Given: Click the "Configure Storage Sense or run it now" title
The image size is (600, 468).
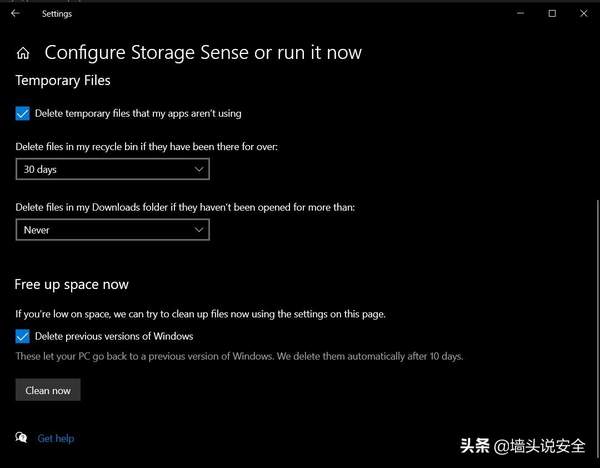Looking at the screenshot, I should point(203,53).
